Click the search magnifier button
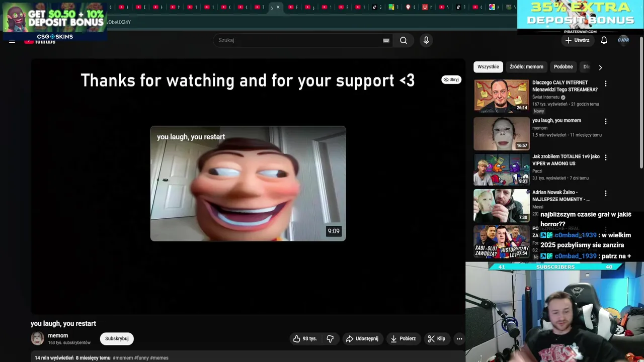644x362 pixels. 404,40
